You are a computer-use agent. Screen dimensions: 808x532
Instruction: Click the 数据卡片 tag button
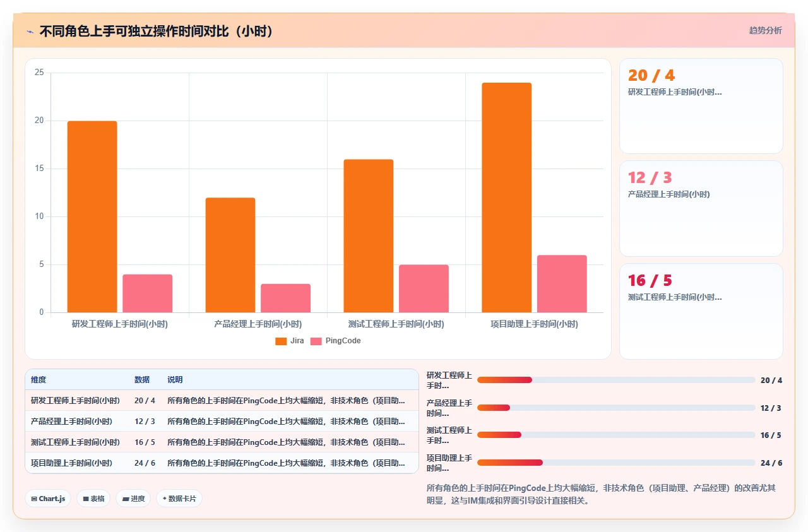pyautogui.click(x=179, y=499)
